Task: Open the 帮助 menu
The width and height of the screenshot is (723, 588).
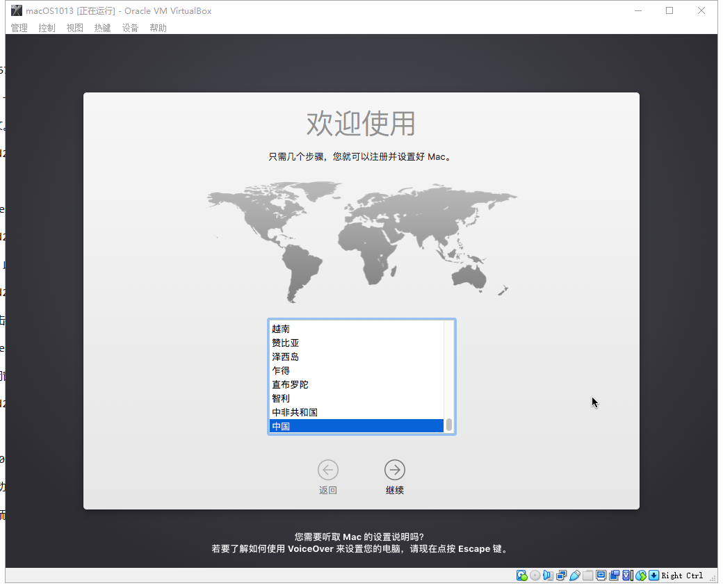Action: [159, 28]
